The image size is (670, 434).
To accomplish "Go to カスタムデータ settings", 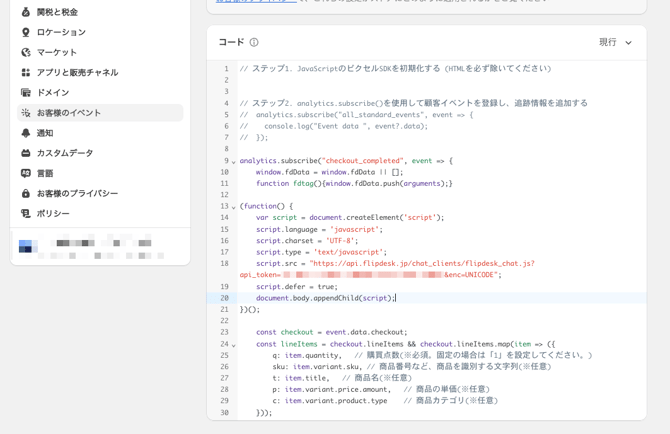I will pos(65,153).
